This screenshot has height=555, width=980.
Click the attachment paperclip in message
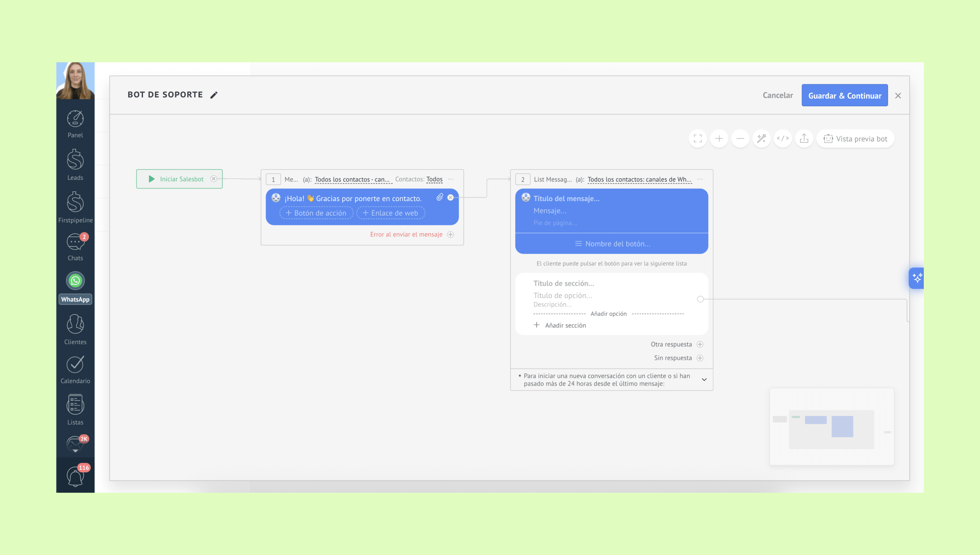440,197
